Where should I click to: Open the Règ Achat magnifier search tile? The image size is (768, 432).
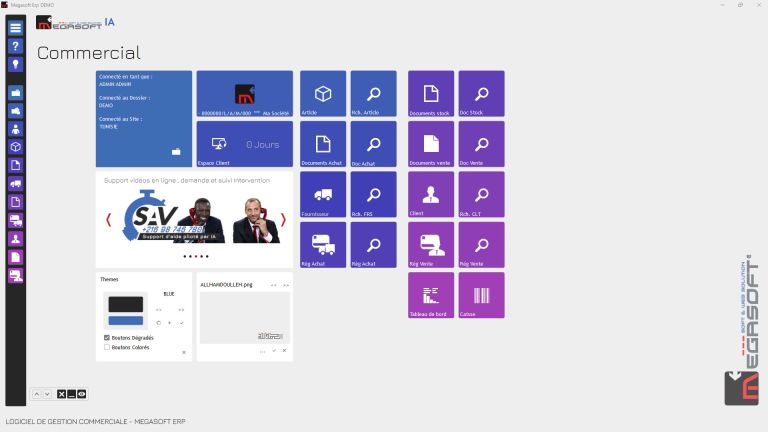pos(374,245)
